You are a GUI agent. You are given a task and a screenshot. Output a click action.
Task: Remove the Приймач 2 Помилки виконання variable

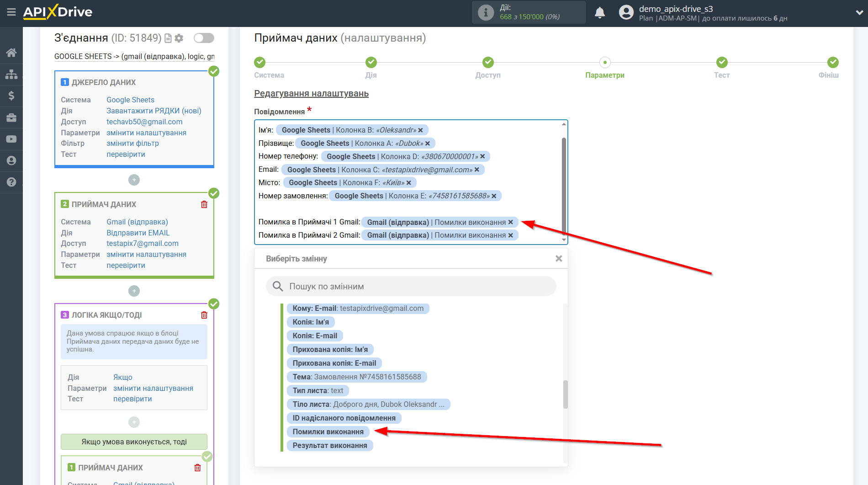511,235
